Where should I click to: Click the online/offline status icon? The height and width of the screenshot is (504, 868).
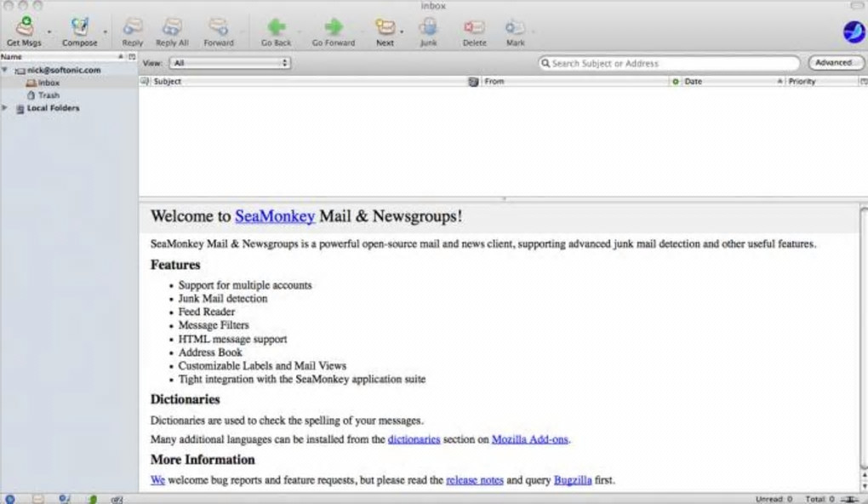[x=849, y=500]
